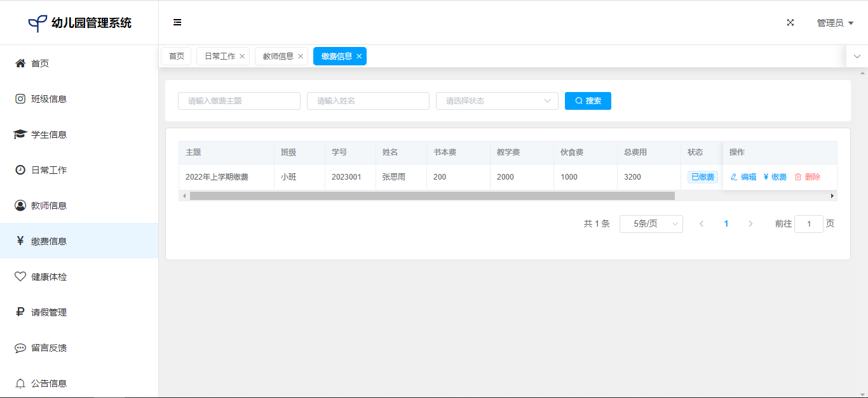This screenshot has height=398, width=868.
Task: Click the heart icon for 健康体检
Action: (20, 277)
